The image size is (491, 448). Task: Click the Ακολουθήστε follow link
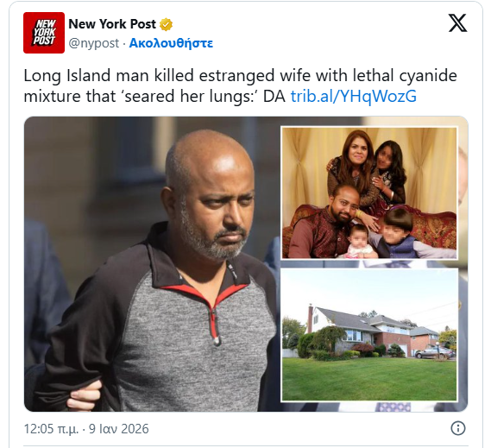pos(171,43)
